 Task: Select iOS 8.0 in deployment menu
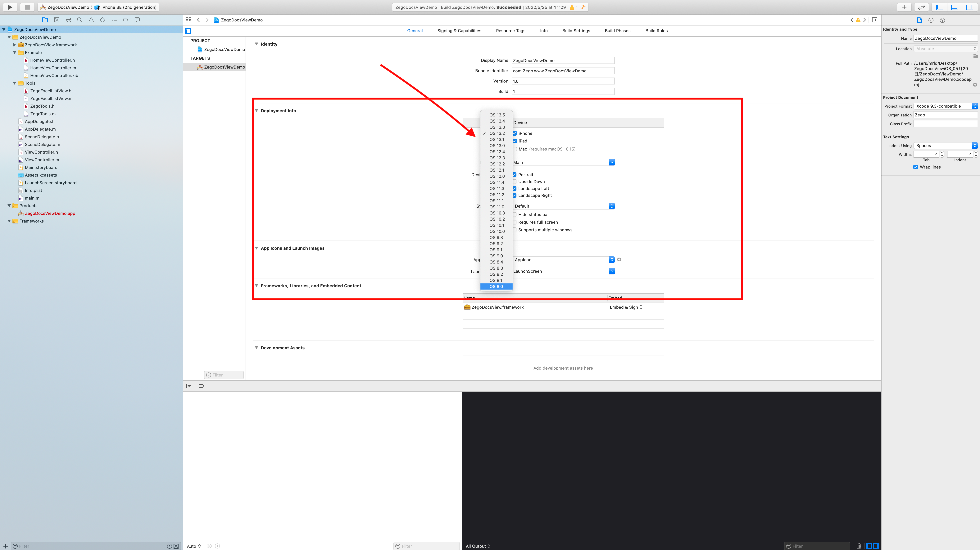pos(497,286)
